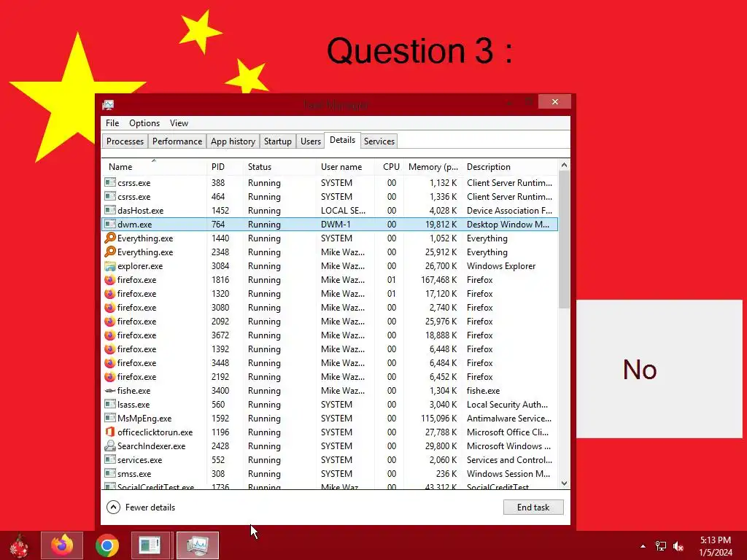
Task: Sort by the CPU column header
Action: [390, 167]
